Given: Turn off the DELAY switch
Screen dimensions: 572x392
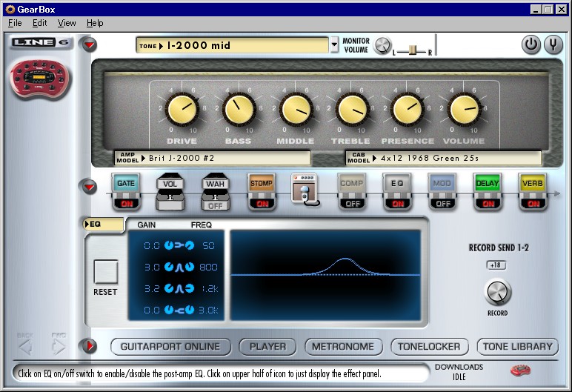Looking at the screenshot, I should (488, 203).
